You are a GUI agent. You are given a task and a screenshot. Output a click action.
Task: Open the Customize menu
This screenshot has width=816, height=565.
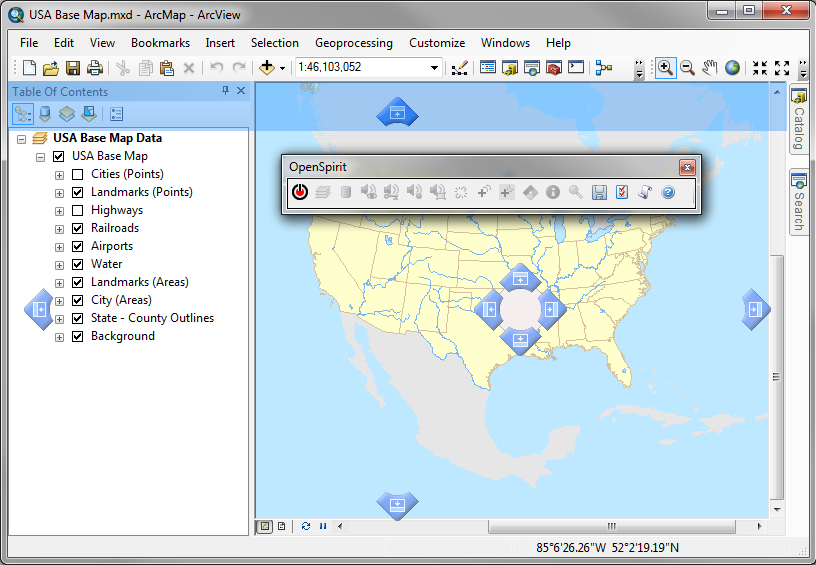[437, 43]
